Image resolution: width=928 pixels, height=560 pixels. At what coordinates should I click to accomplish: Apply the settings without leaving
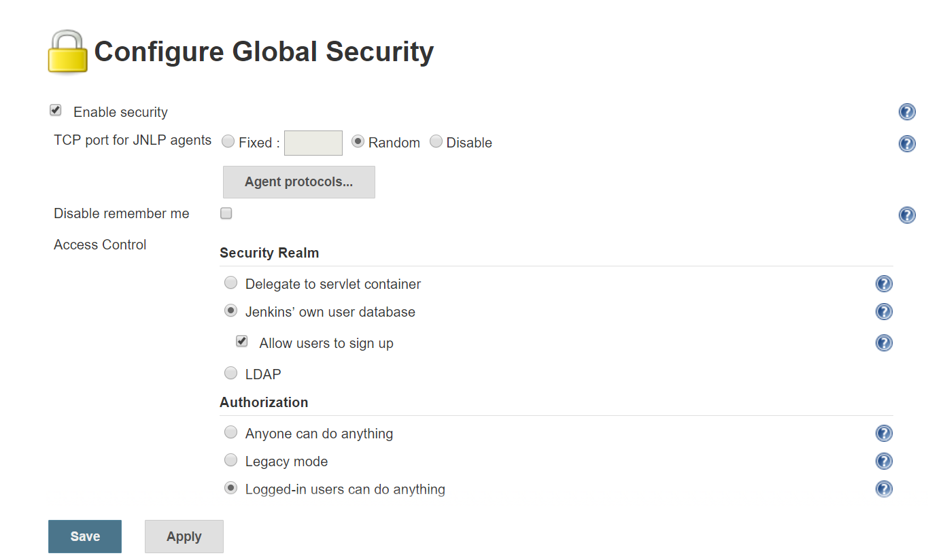[x=184, y=536]
